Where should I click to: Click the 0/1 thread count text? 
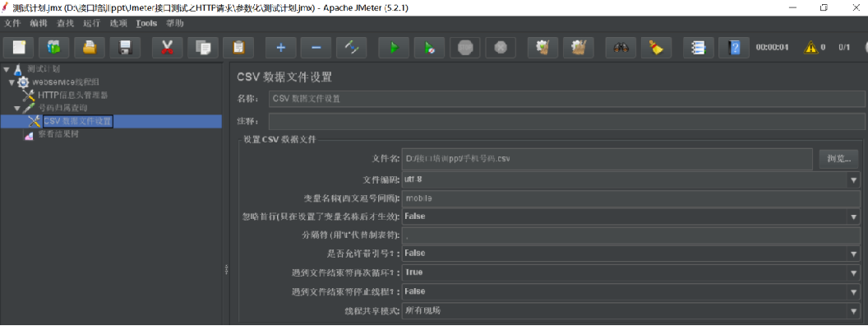(x=844, y=48)
